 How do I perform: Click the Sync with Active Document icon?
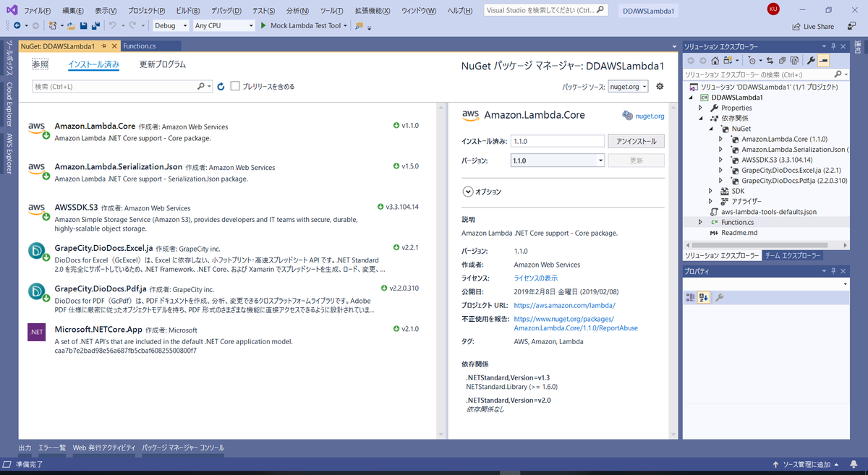pos(770,61)
